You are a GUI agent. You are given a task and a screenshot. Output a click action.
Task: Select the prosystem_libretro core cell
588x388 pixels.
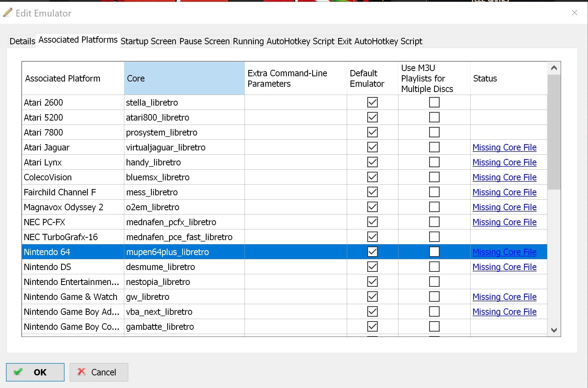(184, 132)
